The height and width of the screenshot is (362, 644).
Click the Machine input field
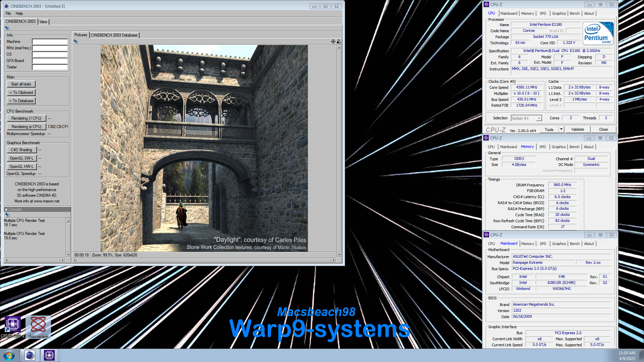point(50,42)
